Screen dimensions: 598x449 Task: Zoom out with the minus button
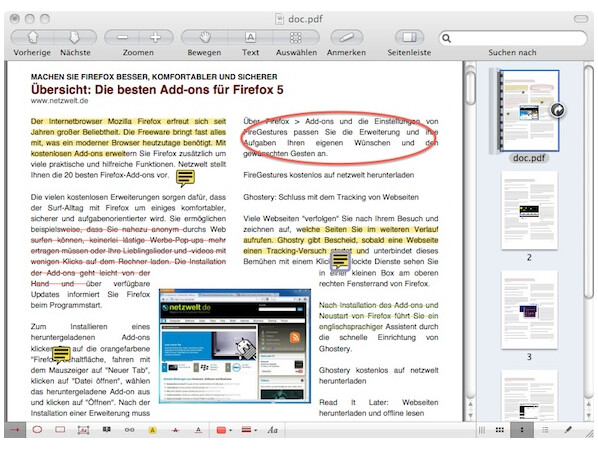tap(122, 37)
